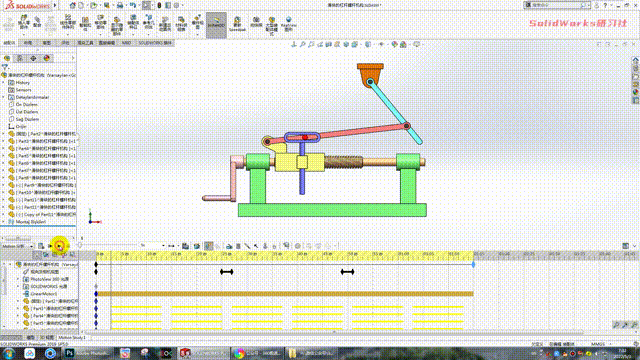640x360 pixels.
Task: Open the Motion study type dropdown
Action: [x=18, y=246]
